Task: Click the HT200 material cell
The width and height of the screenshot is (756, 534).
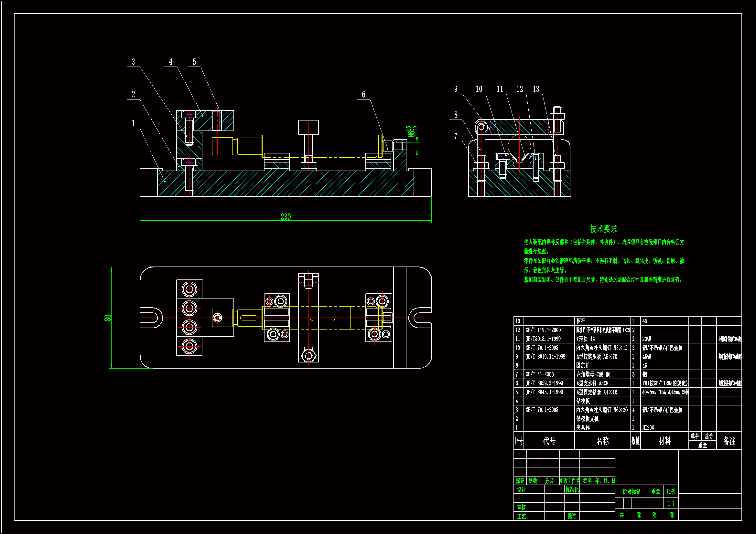Action: point(648,427)
